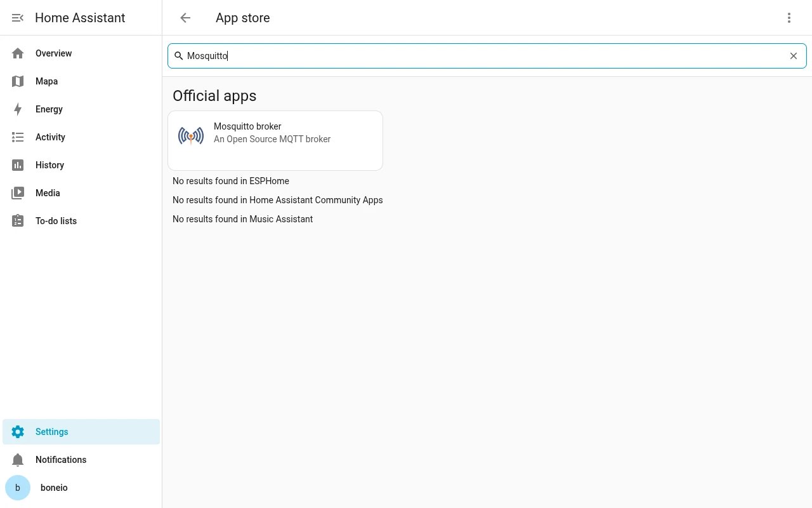812x508 pixels.
Task: Click the Official apps heading
Action: [x=214, y=96]
